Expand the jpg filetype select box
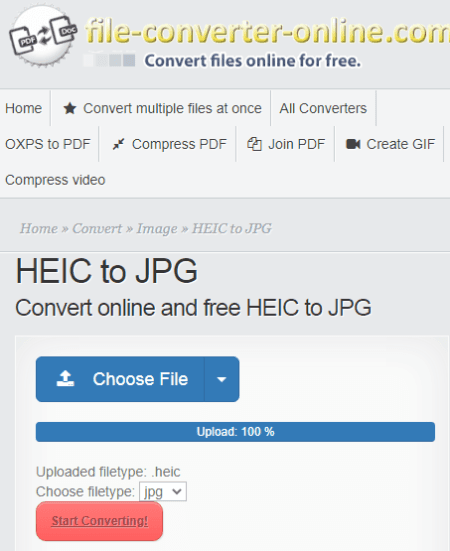Image resolution: width=450 pixels, height=551 pixels. click(x=163, y=492)
